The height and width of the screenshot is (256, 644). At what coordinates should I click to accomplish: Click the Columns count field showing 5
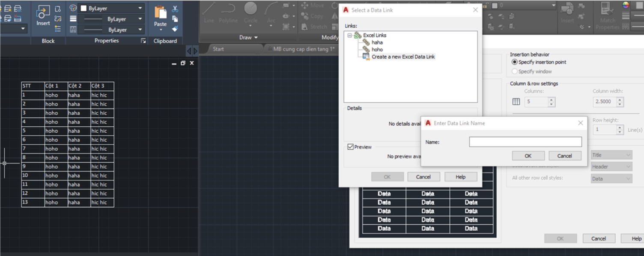pos(537,102)
